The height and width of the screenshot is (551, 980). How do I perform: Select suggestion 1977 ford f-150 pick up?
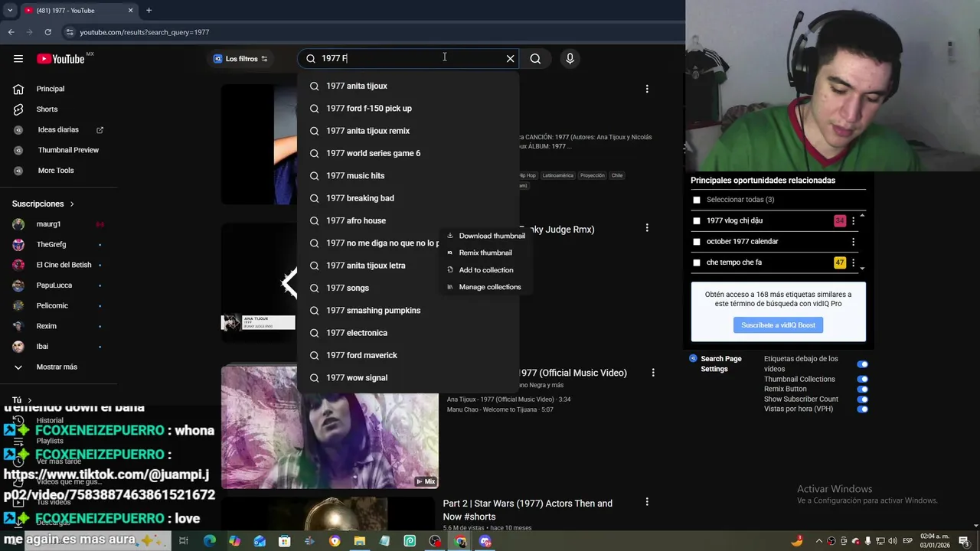pos(408,109)
